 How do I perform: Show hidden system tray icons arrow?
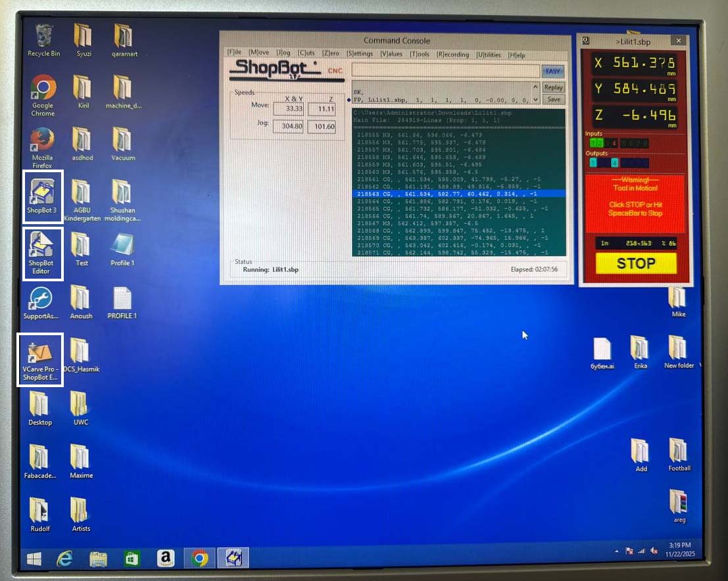click(616, 551)
